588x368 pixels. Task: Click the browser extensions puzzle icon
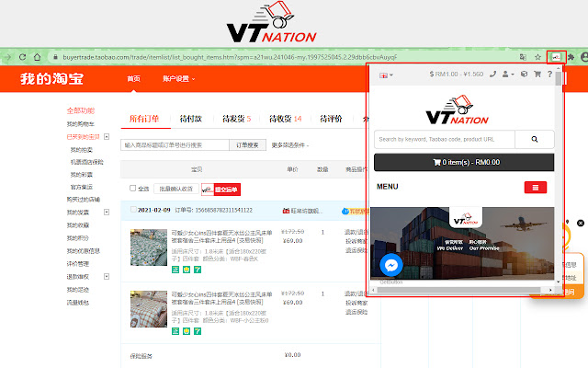click(x=571, y=57)
